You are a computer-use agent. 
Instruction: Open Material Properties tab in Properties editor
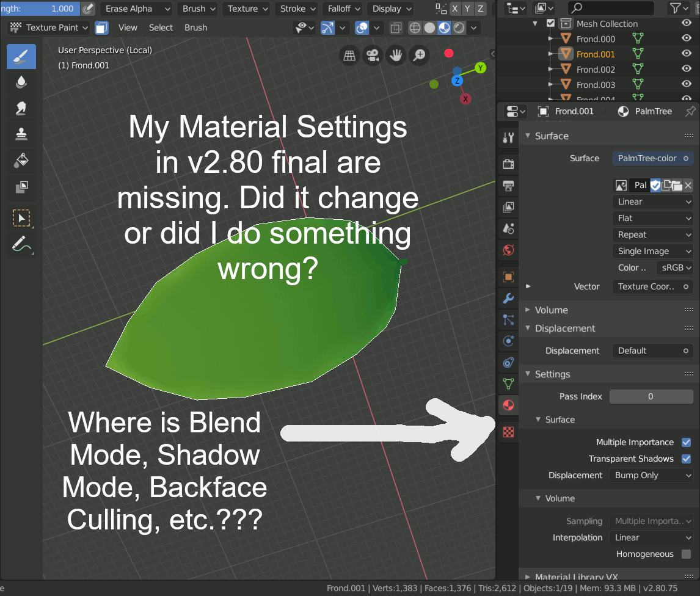508,405
